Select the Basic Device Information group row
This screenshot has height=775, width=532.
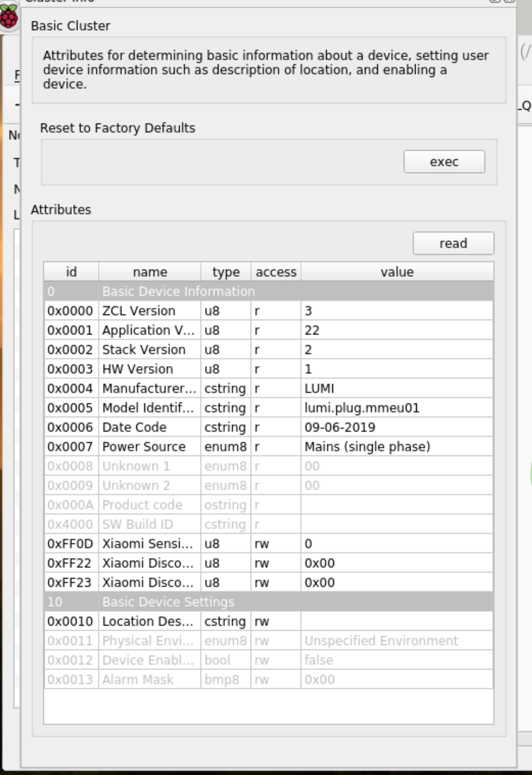pos(268,291)
